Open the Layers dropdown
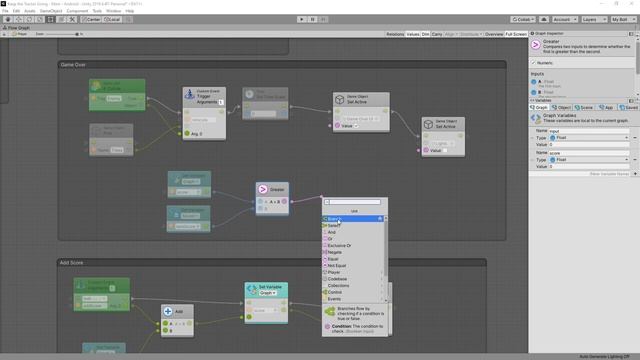Screen dimensions: 640x360 [x=594, y=19]
